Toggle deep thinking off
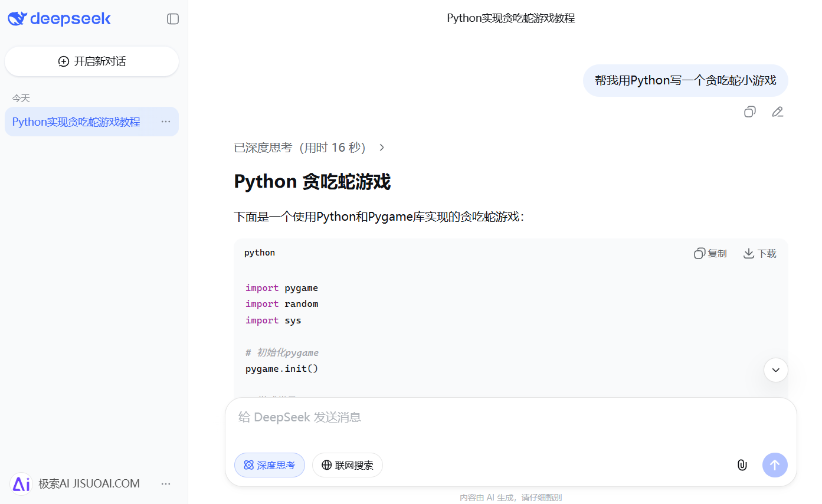This screenshot has width=822, height=504. 269,465
